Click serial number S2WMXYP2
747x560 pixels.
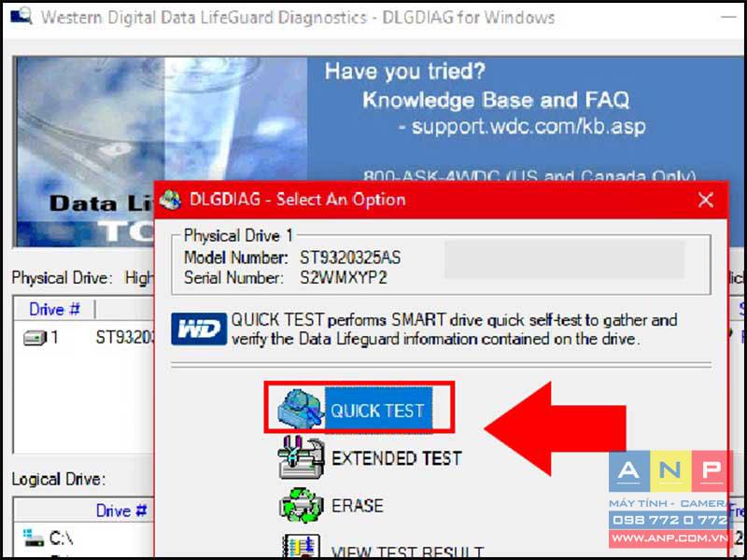[343, 278]
